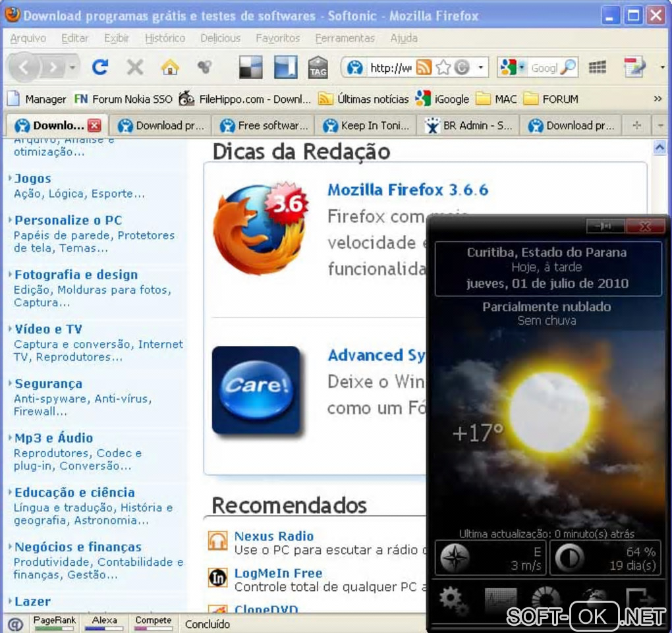Open the Mp3 e Áudio category
The image size is (672, 633).
(x=53, y=438)
